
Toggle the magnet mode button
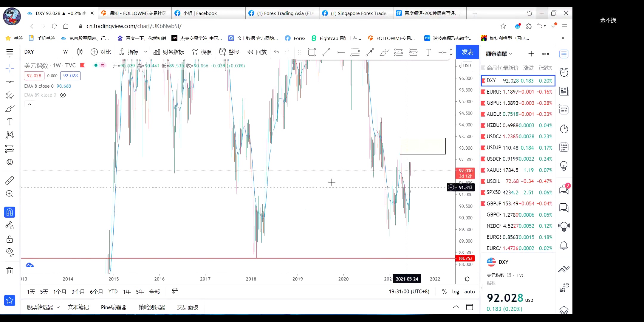10,212
